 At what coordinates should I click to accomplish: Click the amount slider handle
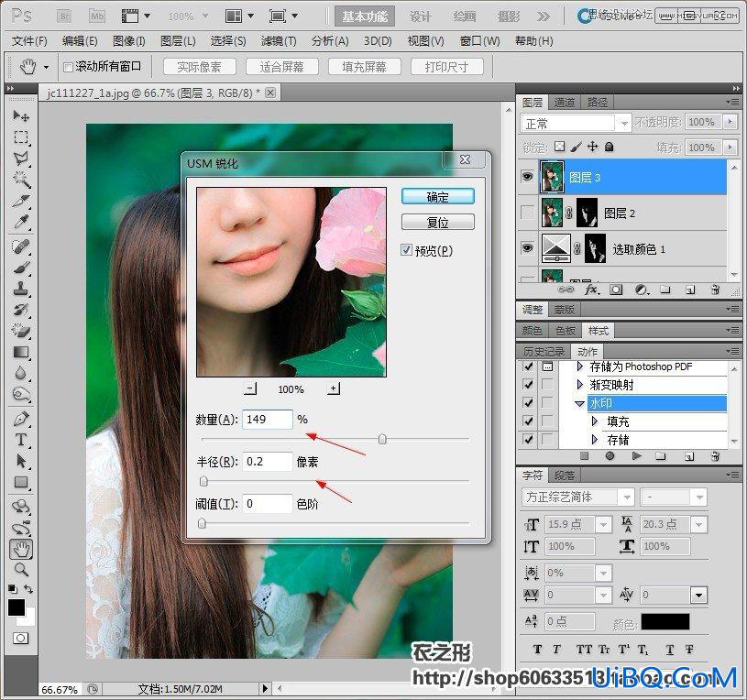coord(382,439)
